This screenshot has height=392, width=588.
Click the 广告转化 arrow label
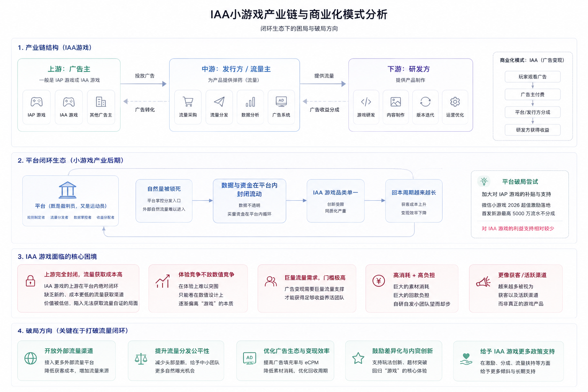pyautogui.click(x=145, y=109)
